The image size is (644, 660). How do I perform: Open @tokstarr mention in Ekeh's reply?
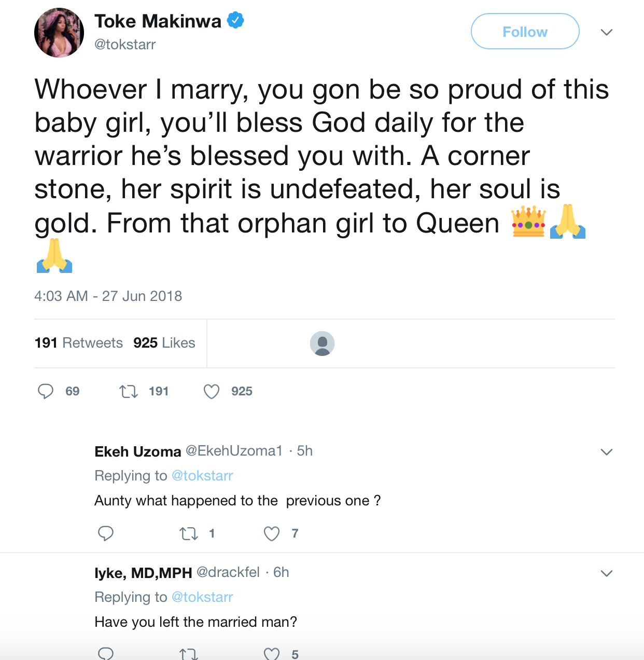[202, 476]
